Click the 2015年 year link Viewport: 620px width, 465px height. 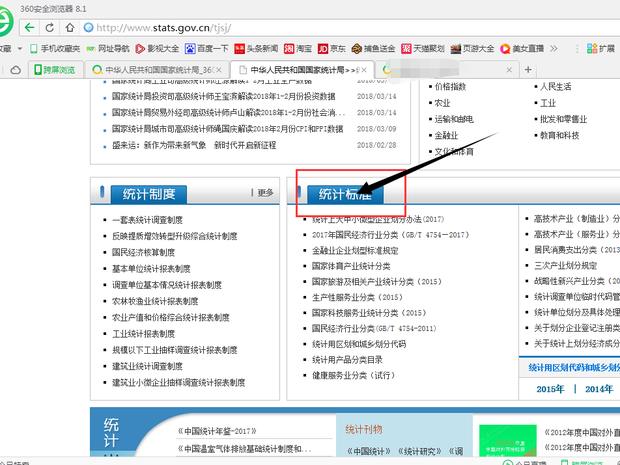pos(550,389)
